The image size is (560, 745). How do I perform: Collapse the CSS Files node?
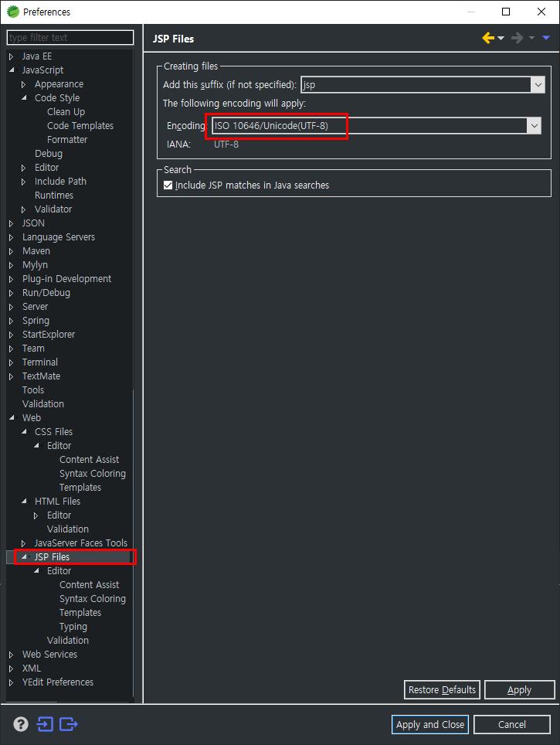pos(24,432)
